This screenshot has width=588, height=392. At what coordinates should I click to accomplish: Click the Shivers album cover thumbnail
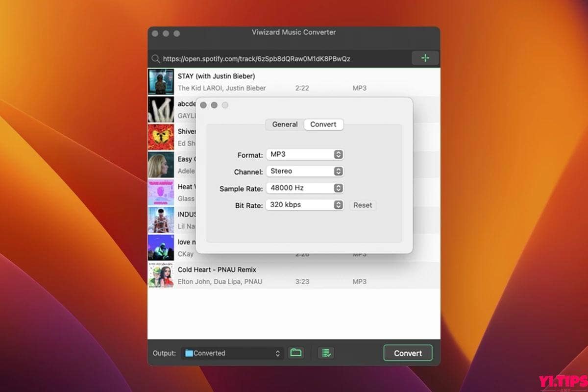point(161,137)
